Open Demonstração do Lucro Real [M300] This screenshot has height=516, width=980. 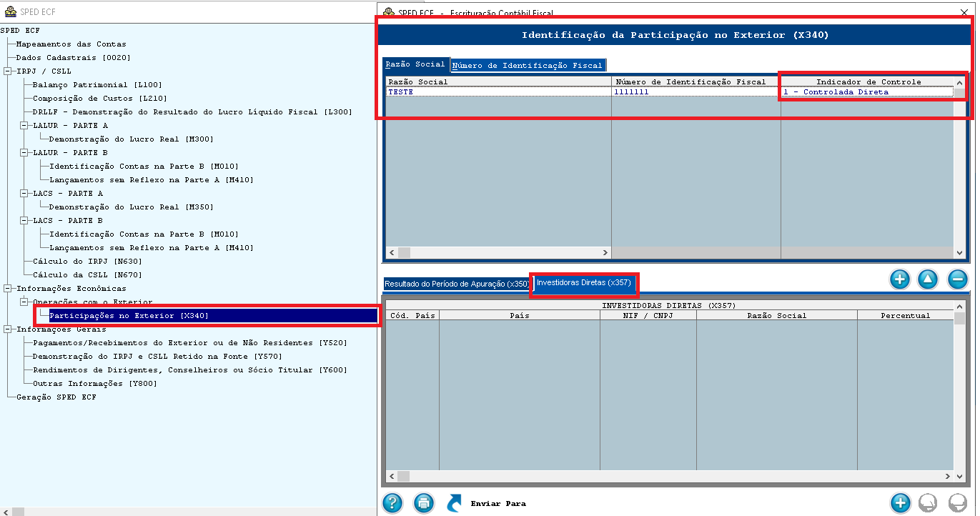[131, 139]
